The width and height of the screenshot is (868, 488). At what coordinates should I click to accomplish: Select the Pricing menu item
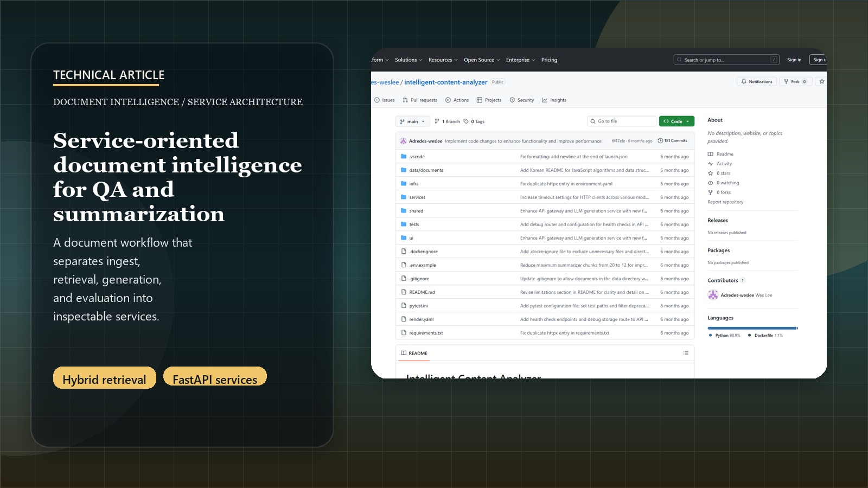pyautogui.click(x=549, y=60)
